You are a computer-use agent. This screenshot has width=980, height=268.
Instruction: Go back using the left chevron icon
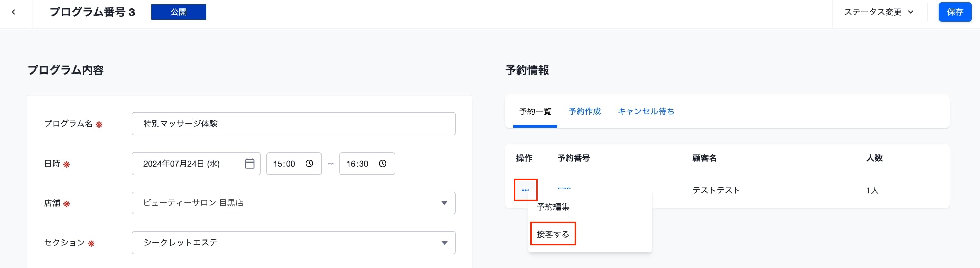tap(14, 12)
